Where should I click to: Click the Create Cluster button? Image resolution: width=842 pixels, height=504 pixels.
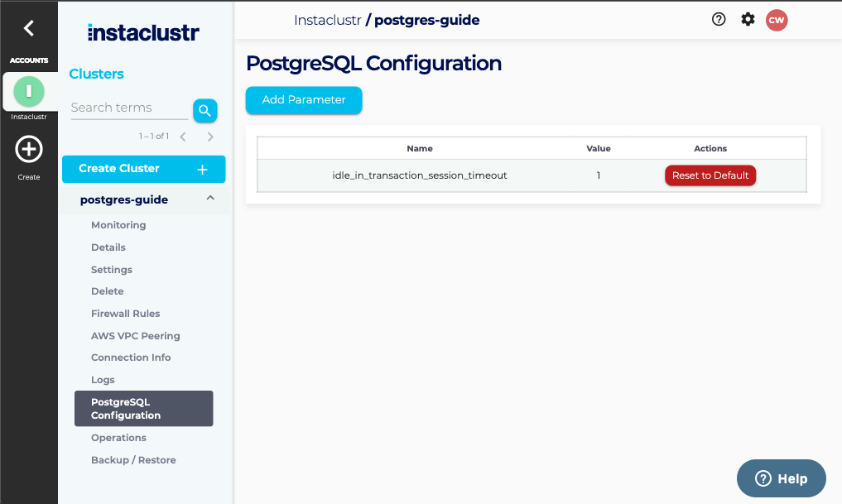(143, 169)
